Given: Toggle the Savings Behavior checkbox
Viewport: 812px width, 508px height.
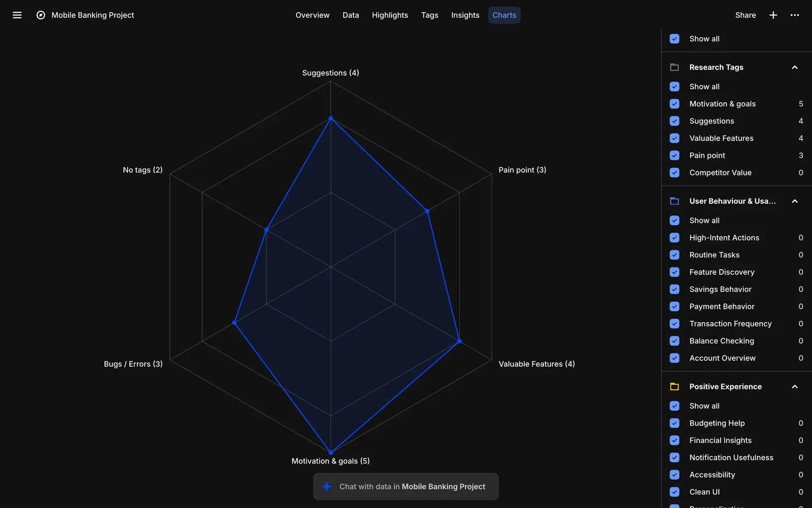Looking at the screenshot, I should point(675,289).
